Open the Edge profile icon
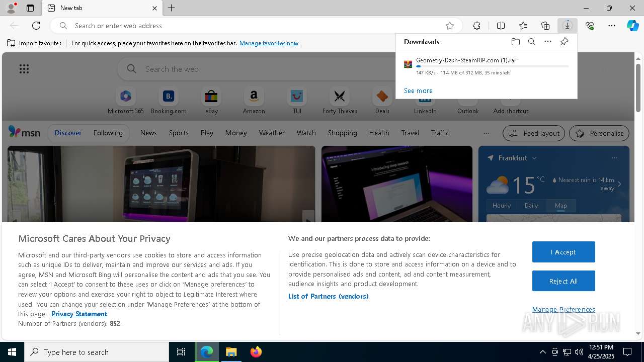Screen dimensions: 644x362 (x=11, y=8)
